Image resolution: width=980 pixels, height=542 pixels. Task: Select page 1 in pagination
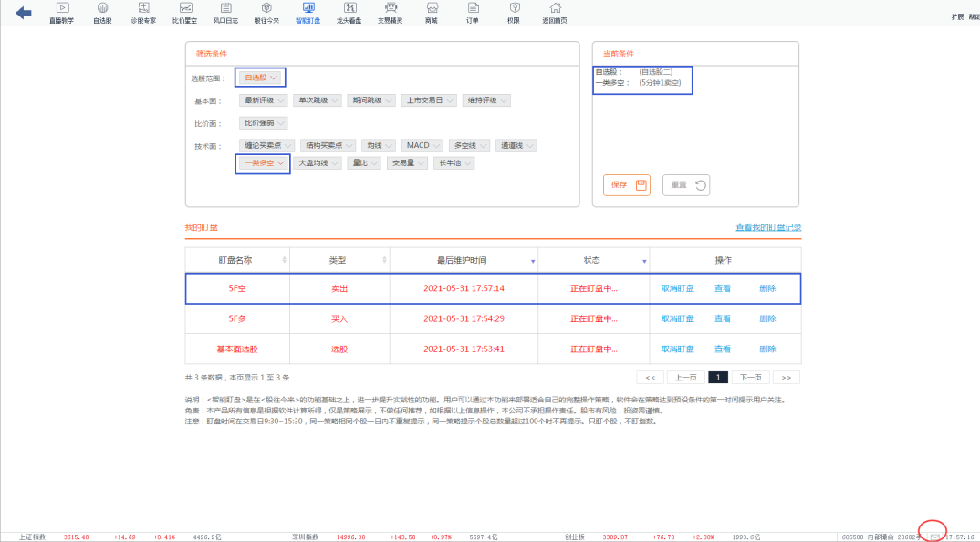(716, 376)
